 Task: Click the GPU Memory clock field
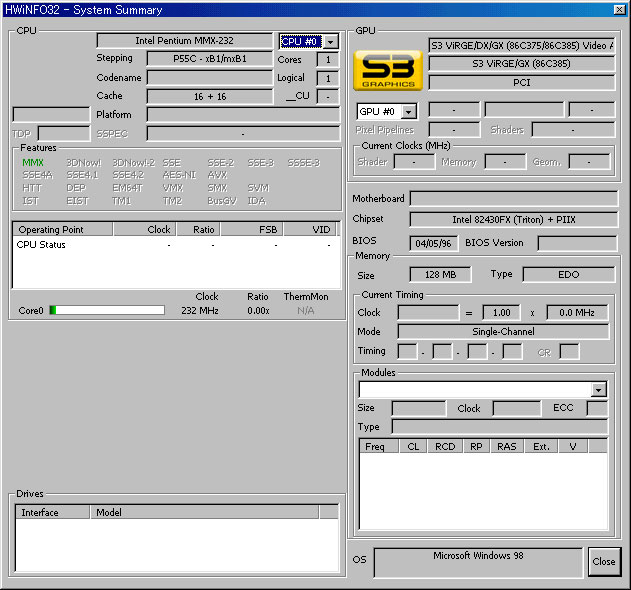pos(505,162)
